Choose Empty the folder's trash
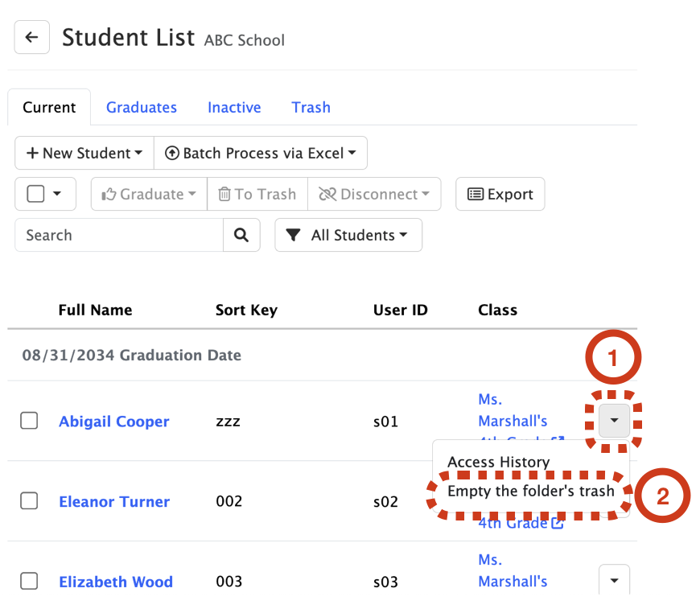 (530, 491)
